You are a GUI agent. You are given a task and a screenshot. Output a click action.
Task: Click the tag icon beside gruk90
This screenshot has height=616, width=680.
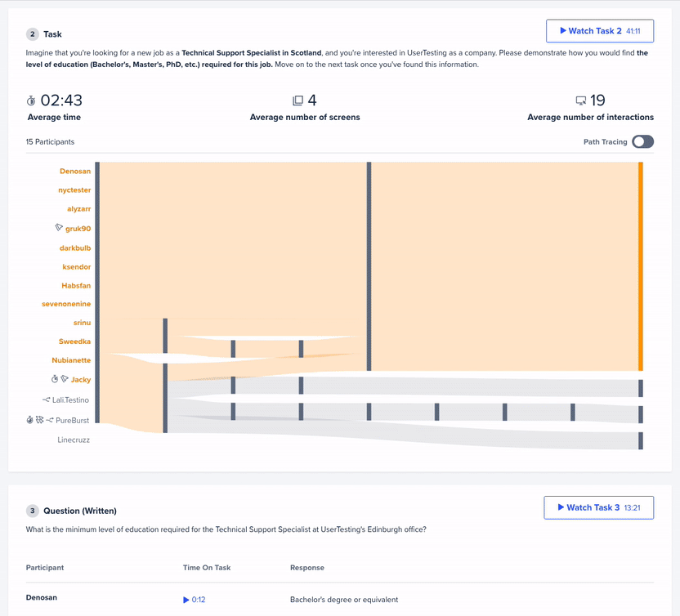(x=59, y=228)
